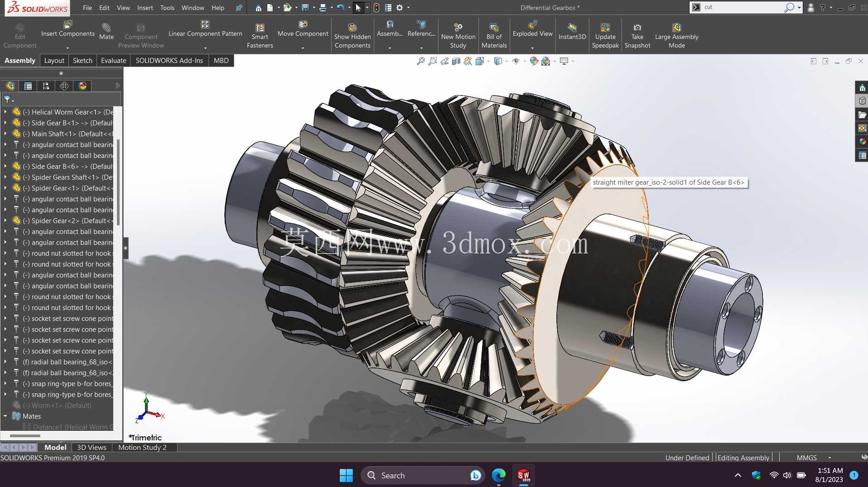Open the DisplayManager panel tab
Image resolution: width=868 pixels, height=487 pixels.
pos(82,86)
